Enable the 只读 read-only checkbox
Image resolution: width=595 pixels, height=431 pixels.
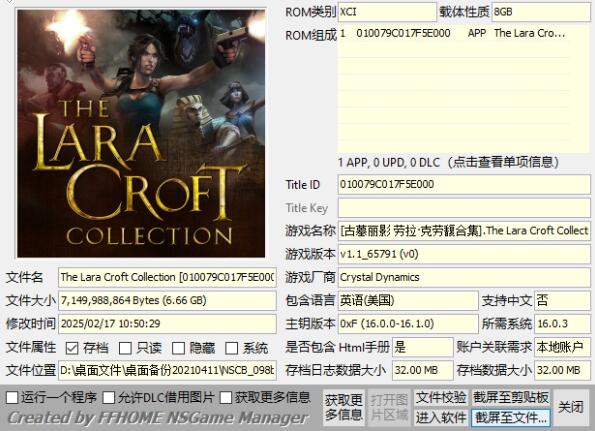(x=125, y=348)
